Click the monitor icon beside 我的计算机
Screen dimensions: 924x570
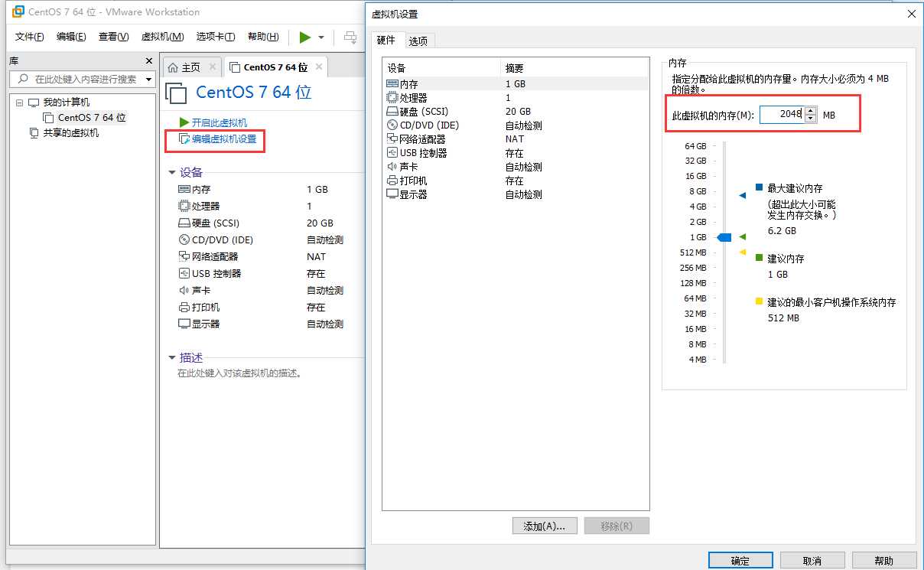(x=34, y=103)
